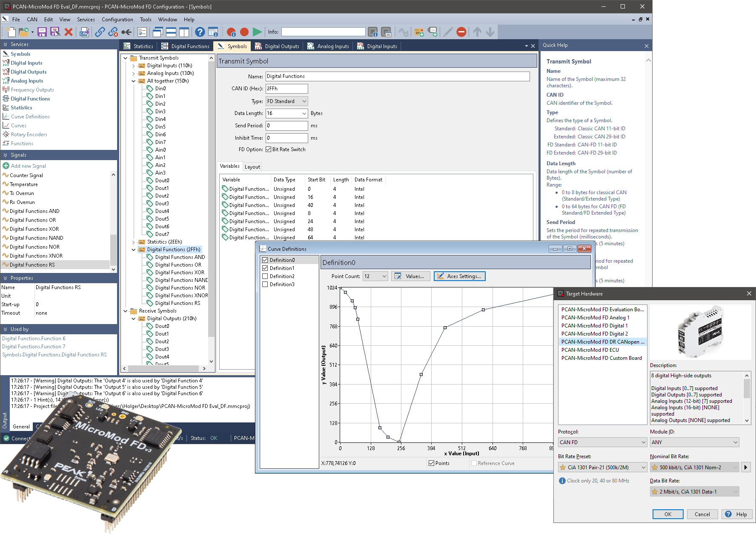The height and width of the screenshot is (534, 756).
Task: Expand the Digital Inputs (110h) node
Action: 134,66
